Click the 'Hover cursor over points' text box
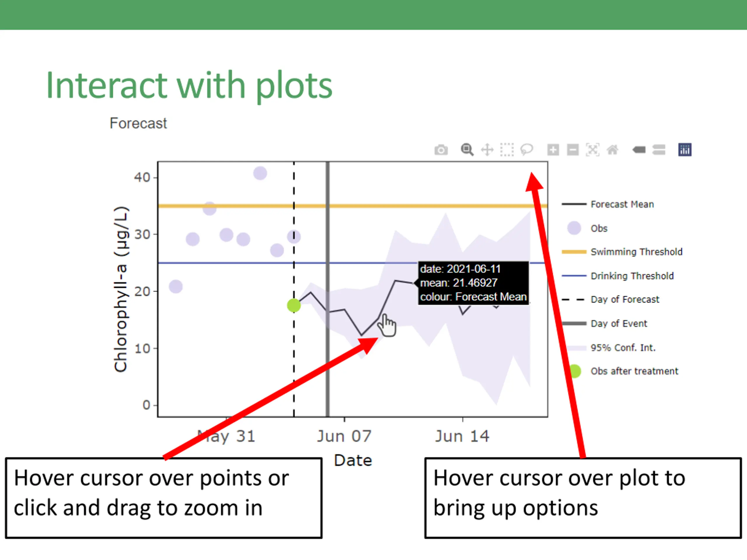The height and width of the screenshot is (560, 747). click(164, 498)
